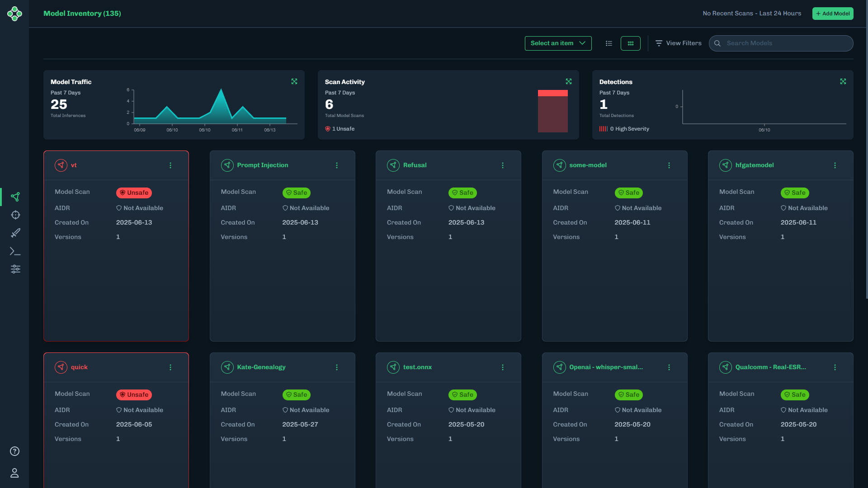Open the sliders settings sidebar icon
This screenshot has height=488, width=868.
click(x=15, y=269)
